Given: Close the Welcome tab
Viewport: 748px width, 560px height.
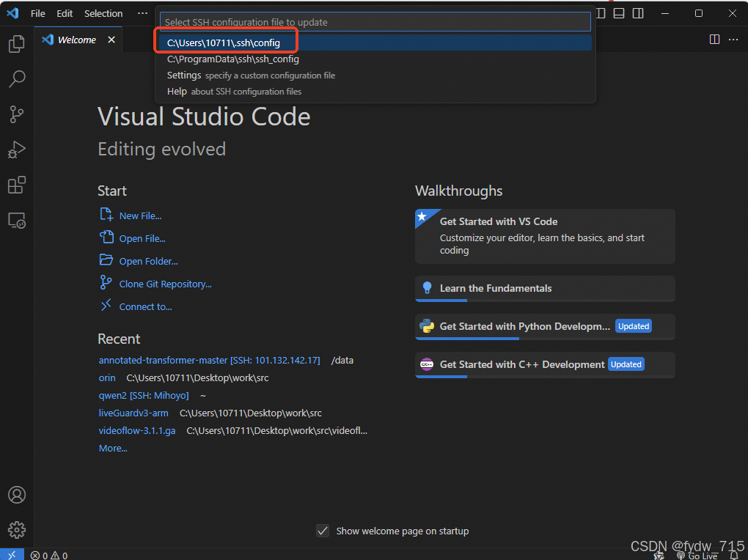Looking at the screenshot, I should point(111,40).
